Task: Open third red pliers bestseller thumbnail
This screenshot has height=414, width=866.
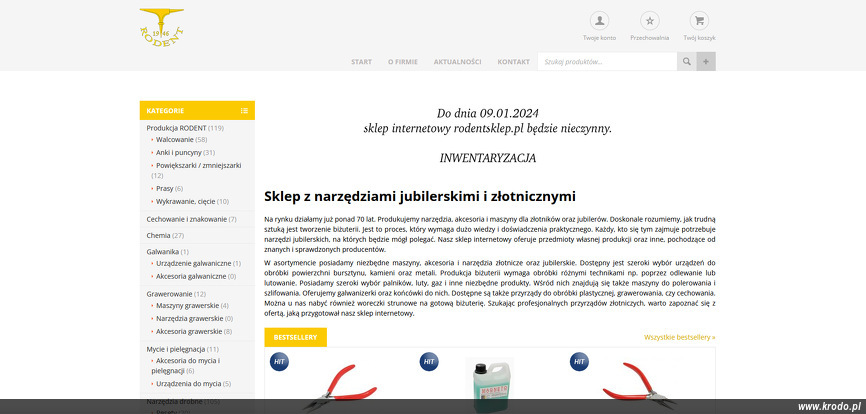Action: click(640, 386)
